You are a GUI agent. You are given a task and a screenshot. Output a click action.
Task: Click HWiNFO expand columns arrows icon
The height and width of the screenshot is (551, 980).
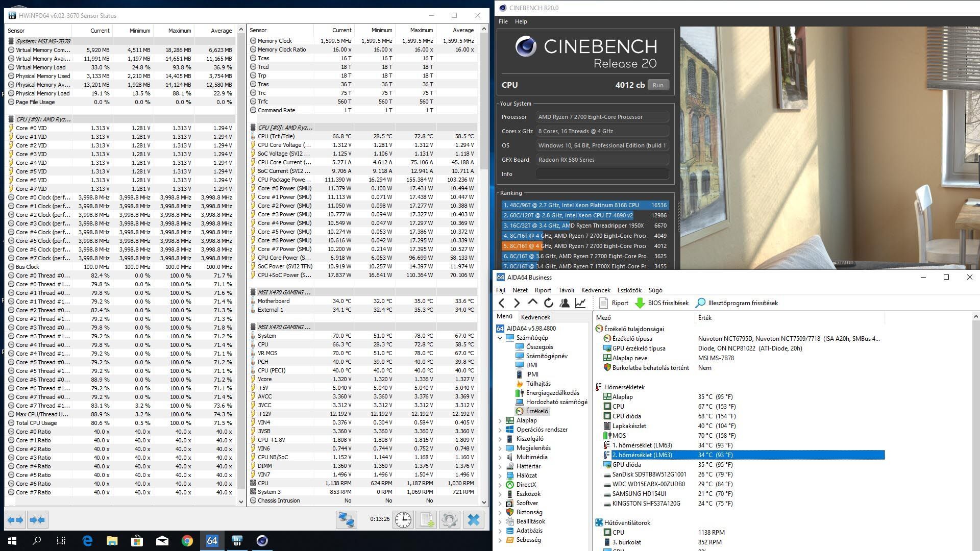(x=15, y=520)
